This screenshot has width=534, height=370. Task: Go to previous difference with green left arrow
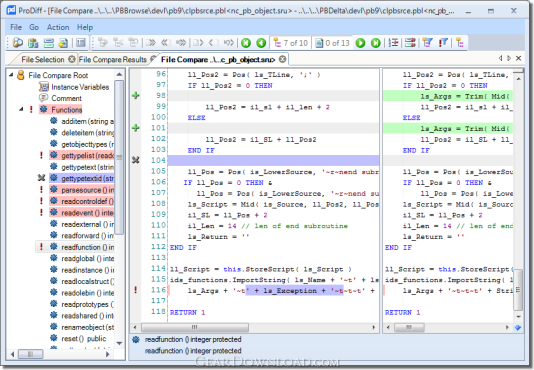coord(261,43)
